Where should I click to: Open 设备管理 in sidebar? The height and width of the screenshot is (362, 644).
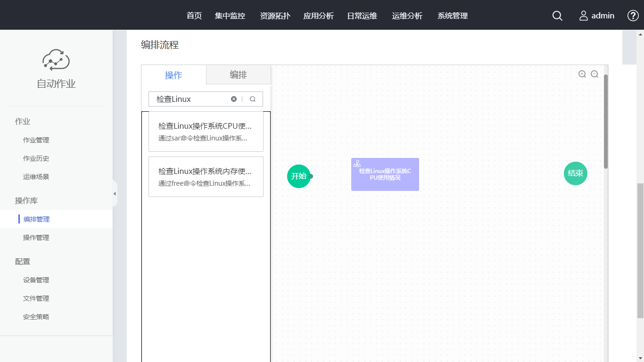click(36, 280)
